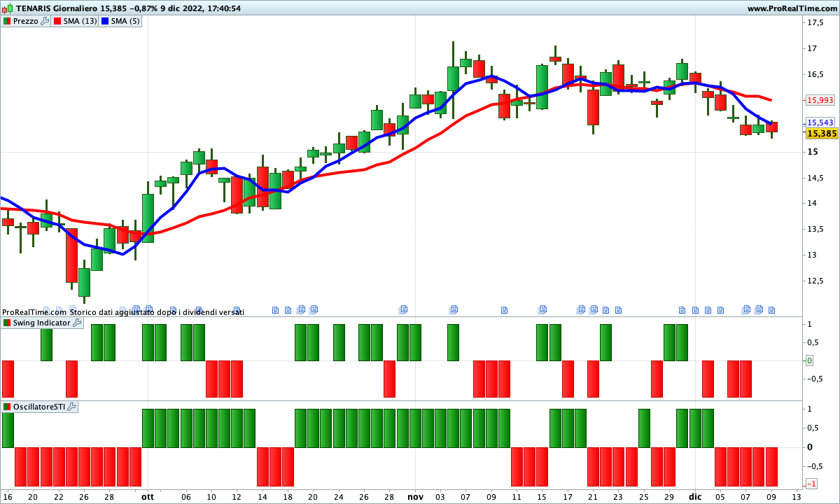The image size is (840, 504).
Task: Click the 15,993 red price label
Action: point(820,101)
